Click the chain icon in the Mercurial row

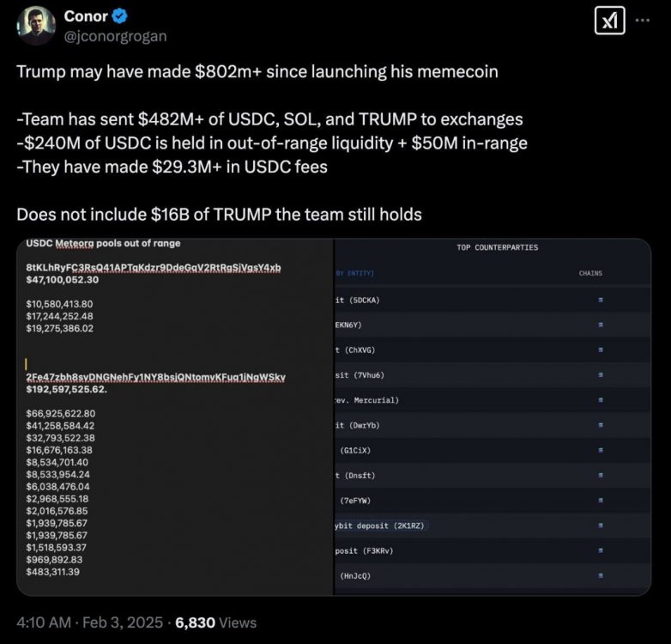click(601, 400)
